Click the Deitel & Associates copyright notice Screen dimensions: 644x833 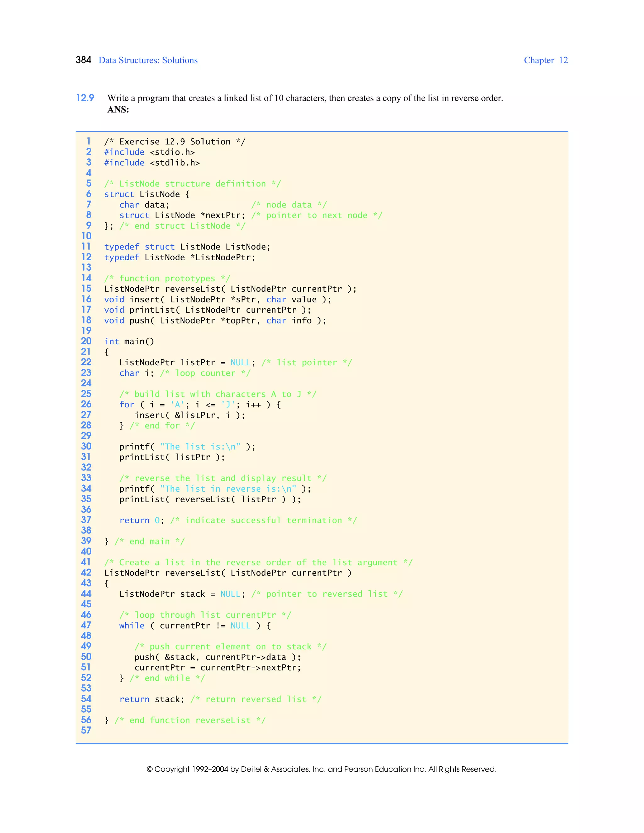[322, 769]
